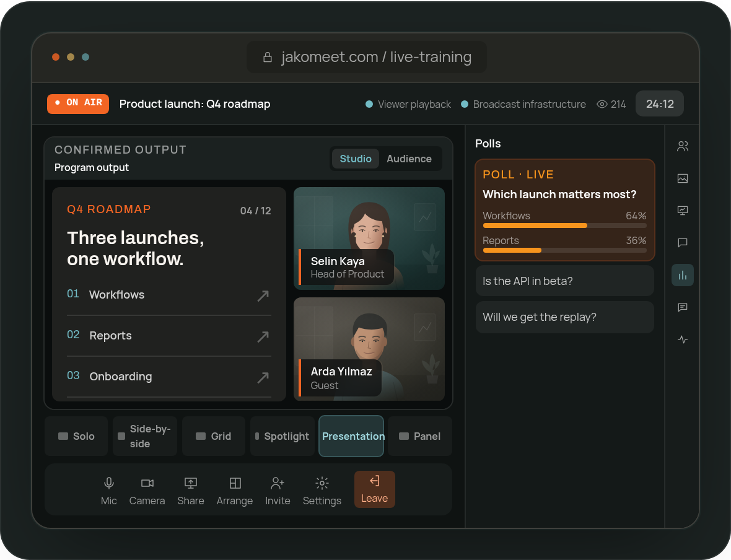The width and height of the screenshot is (731, 560).
Task: Open the Onboarding arrow link
Action: point(263,377)
